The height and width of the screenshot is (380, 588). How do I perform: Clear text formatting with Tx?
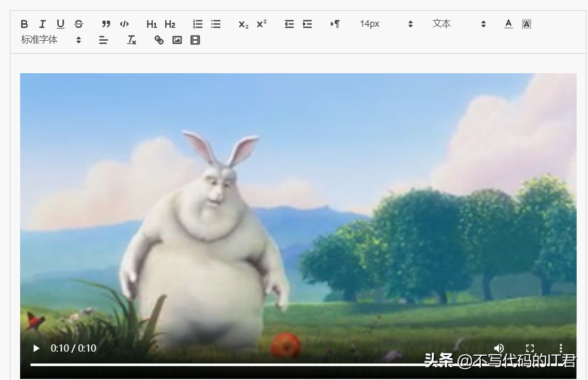click(131, 40)
